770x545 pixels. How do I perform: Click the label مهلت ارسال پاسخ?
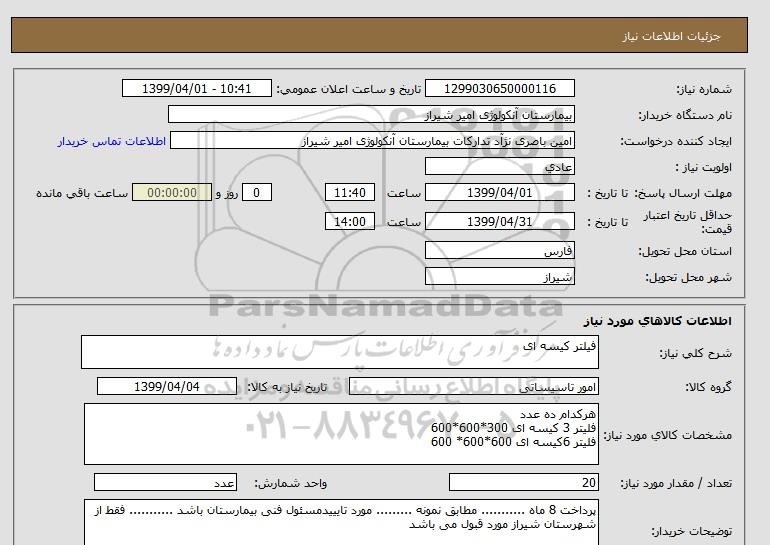coord(683,193)
